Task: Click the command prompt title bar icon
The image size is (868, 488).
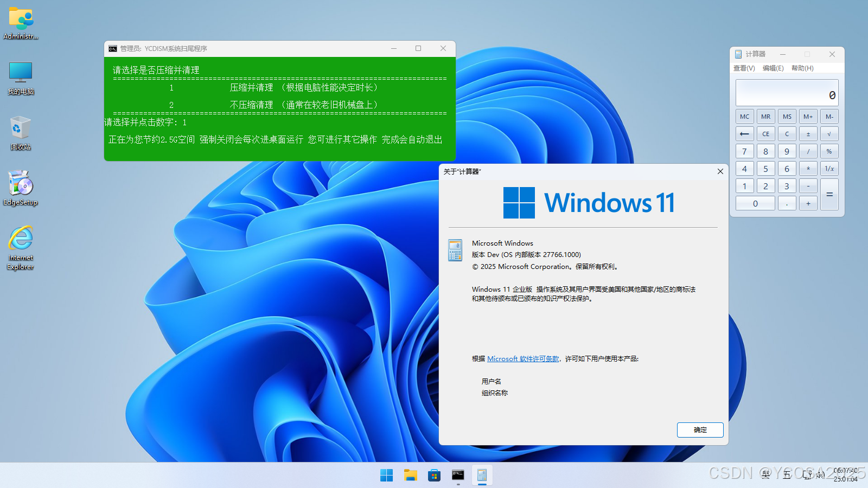Action: tap(113, 49)
